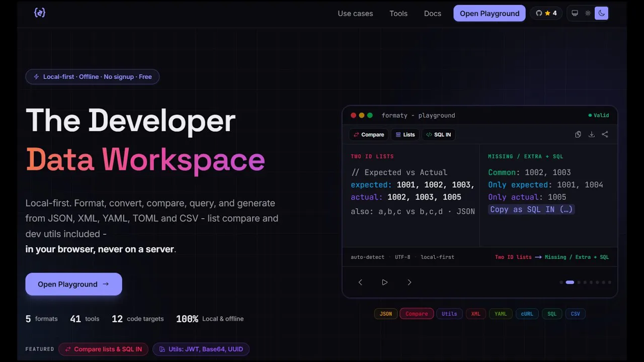Copy playground output with the copy icon
Image resolution: width=644 pixels, height=362 pixels.
click(578, 134)
